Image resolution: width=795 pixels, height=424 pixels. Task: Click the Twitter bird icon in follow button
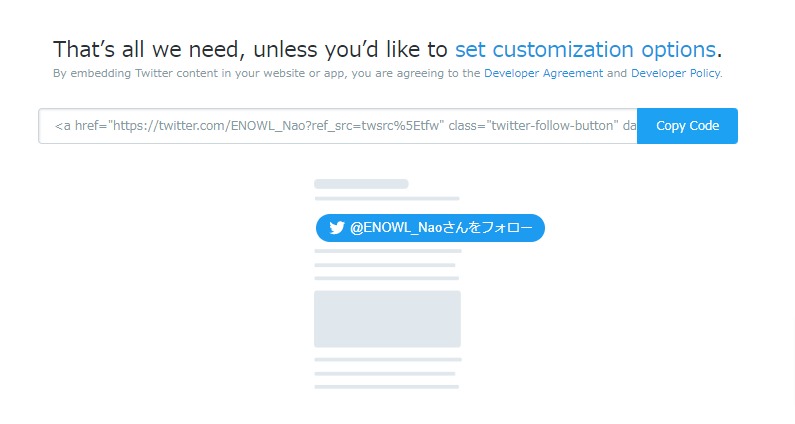click(337, 228)
